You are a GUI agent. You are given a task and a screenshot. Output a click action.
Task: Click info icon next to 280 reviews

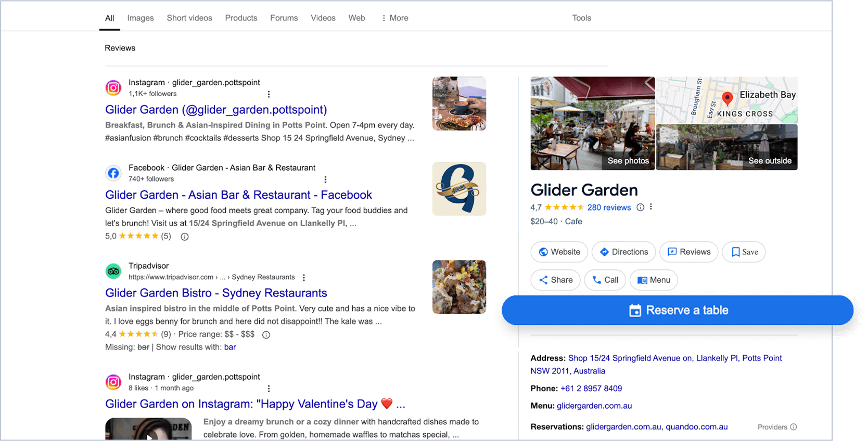(x=641, y=207)
